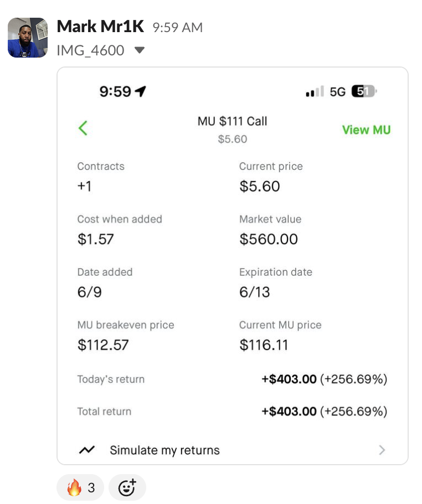Click the 5G network indicator
This screenshot has width=422, height=504.
click(x=337, y=92)
